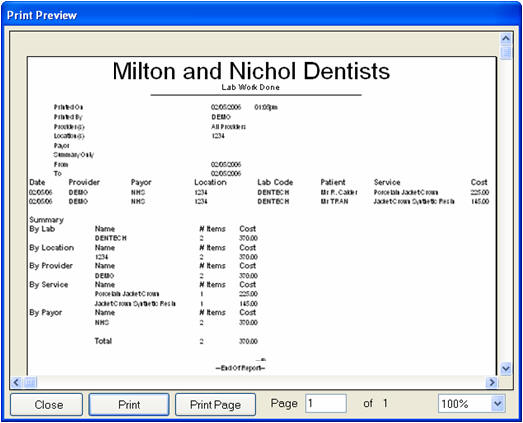The height and width of the screenshot is (423, 523).
Task: Click the Milton and Nichol Dentists heading
Action: pos(251,71)
